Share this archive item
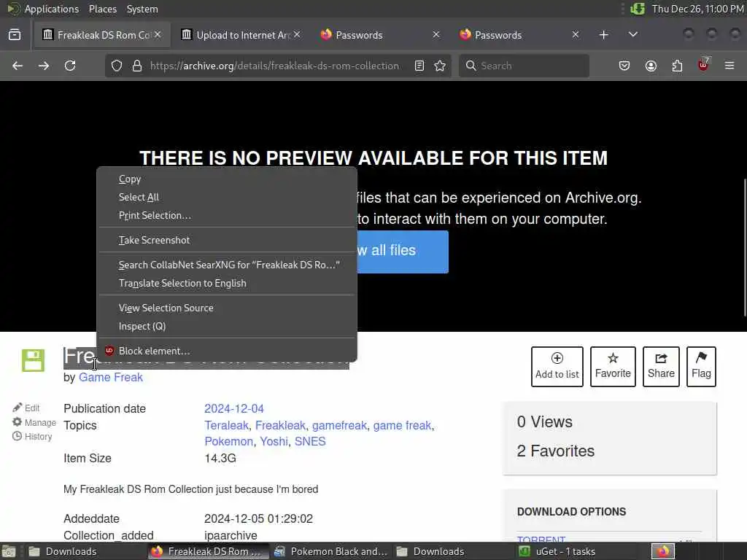This screenshot has height=560, width=747. click(661, 366)
